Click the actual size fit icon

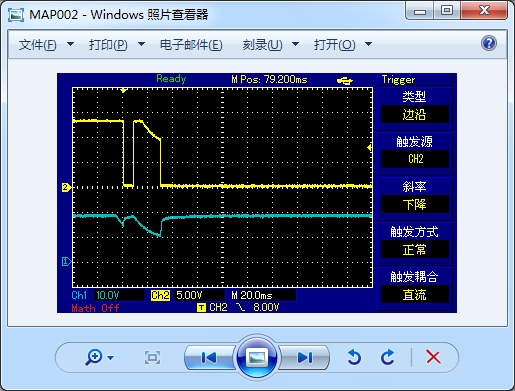[152, 358]
